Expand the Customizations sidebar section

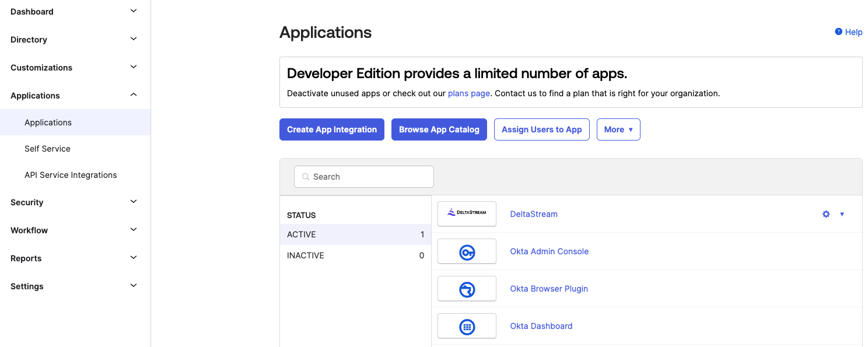134,67
